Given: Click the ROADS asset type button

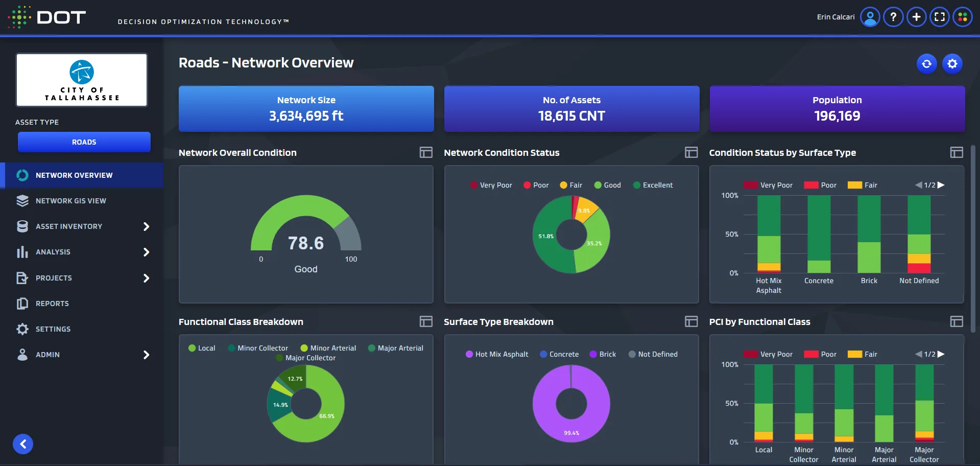Looking at the screenshot, I should pyautogui.click(x=84, y=142).
